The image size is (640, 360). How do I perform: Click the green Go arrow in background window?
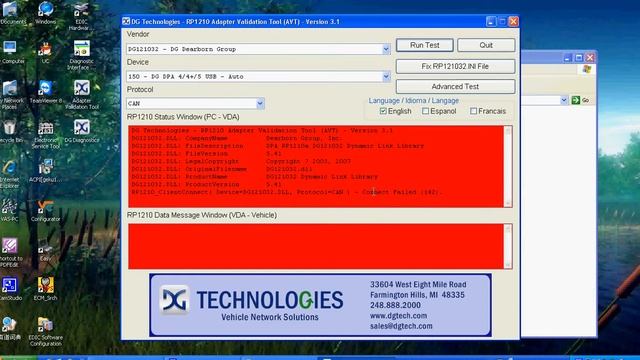[576, 100]
